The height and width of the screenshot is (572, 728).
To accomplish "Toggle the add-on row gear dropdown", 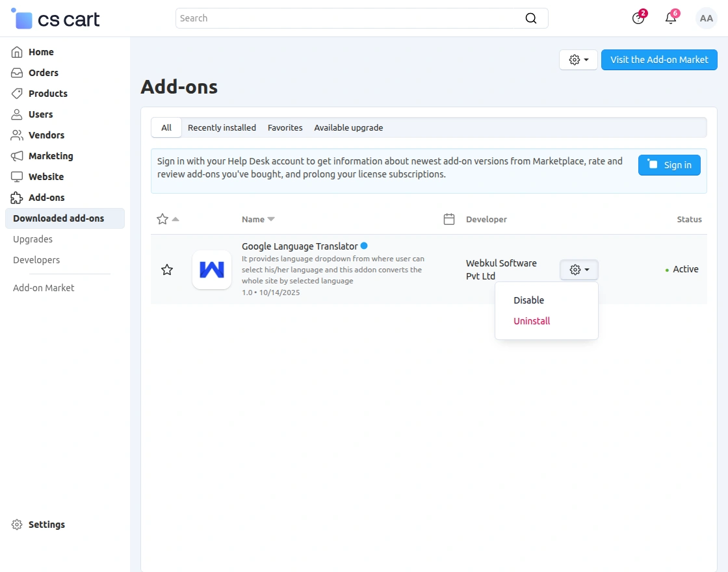I will coord(578,270).
